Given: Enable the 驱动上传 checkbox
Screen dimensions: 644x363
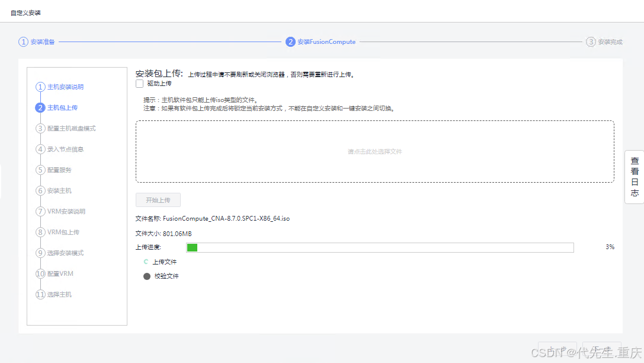Looking at the screenshot, I should click(139, 83).
